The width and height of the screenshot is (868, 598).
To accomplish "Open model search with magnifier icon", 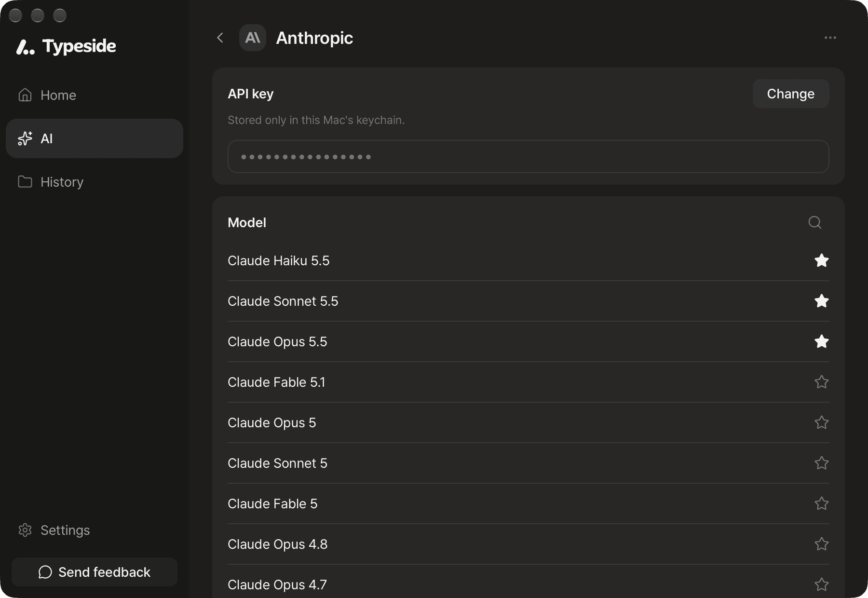I will (814, 222).
